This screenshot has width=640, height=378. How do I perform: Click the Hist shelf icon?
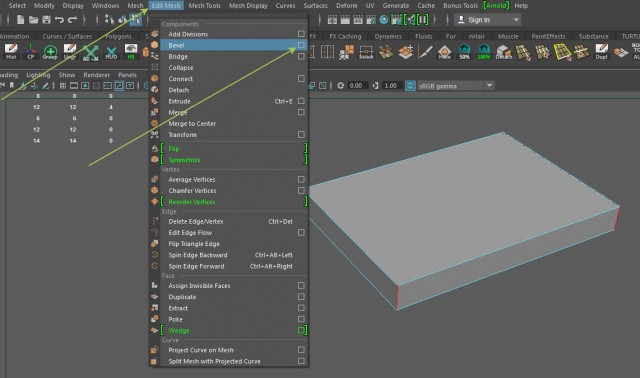pos(11,51)
